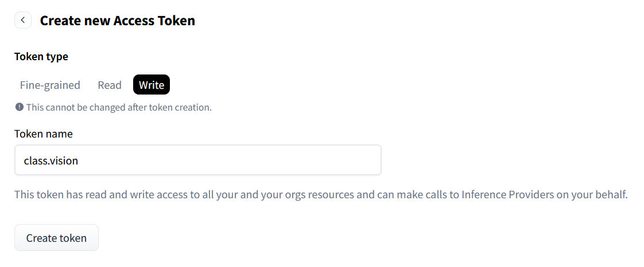Focus the Token name input field
Image resolution: width=644 pixels, height=267 pixels.
pyautogui.click(x=198, y=160)
